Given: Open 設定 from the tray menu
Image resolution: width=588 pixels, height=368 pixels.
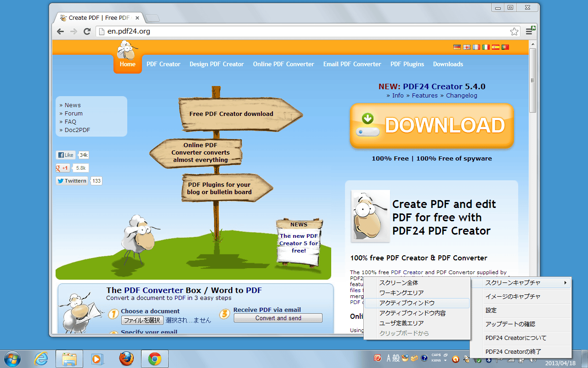Looking at the screenshot, I should coord(521,310).
